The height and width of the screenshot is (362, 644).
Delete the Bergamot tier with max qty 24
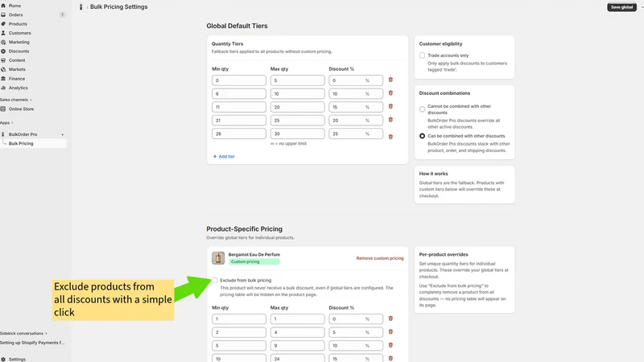390,358
